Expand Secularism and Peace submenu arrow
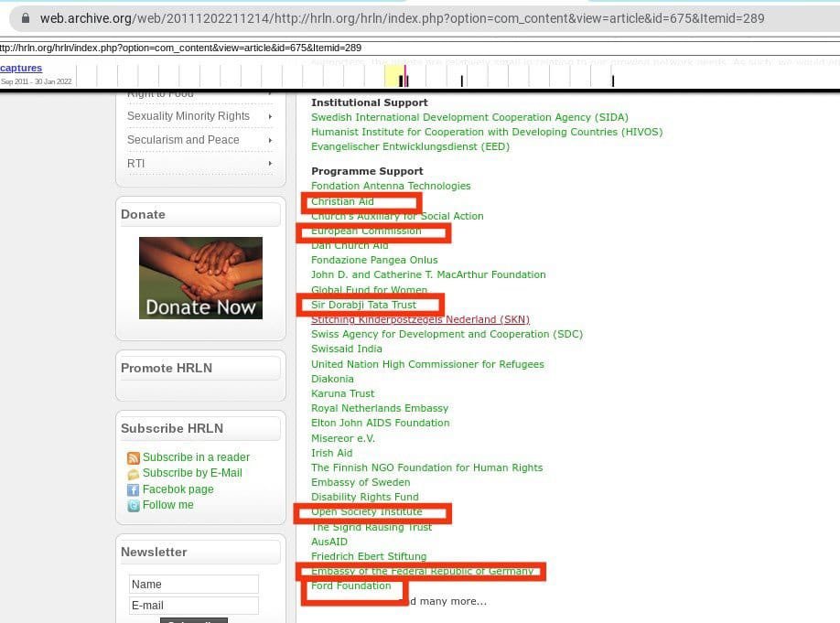Viewport: 840px width, 623px height. click(x=270, y=140)
